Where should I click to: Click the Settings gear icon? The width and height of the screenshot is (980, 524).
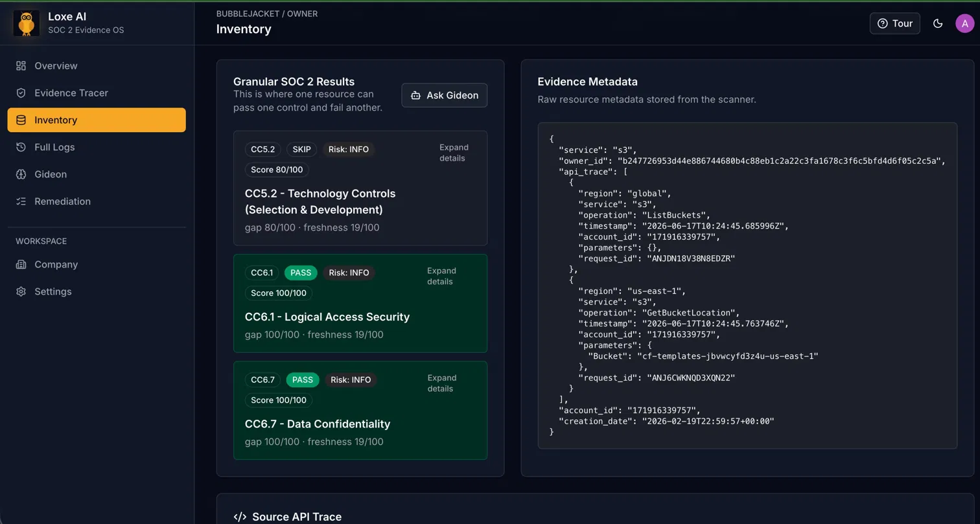(21, 291)
